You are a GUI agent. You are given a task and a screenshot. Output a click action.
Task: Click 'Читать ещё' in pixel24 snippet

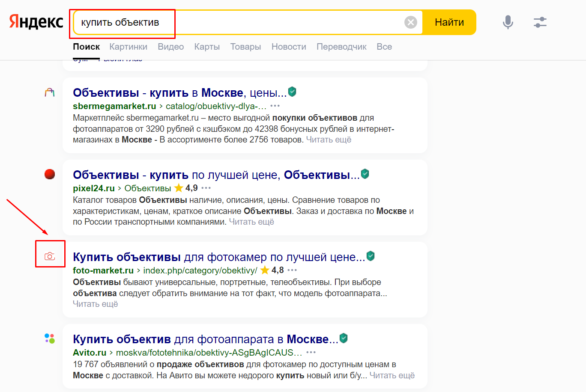click(x=251, y=222)
